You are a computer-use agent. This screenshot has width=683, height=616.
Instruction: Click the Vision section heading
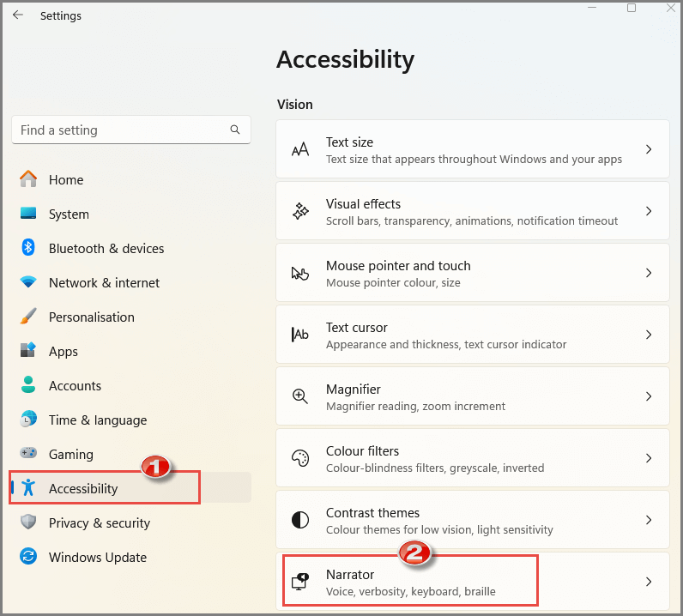295,105
